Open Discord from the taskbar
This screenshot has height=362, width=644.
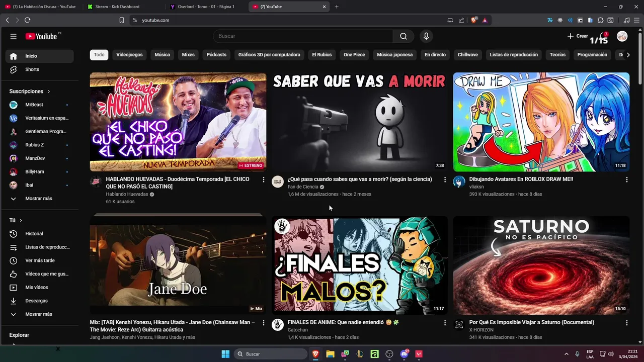pyautogui.click(x=405, y=354)
